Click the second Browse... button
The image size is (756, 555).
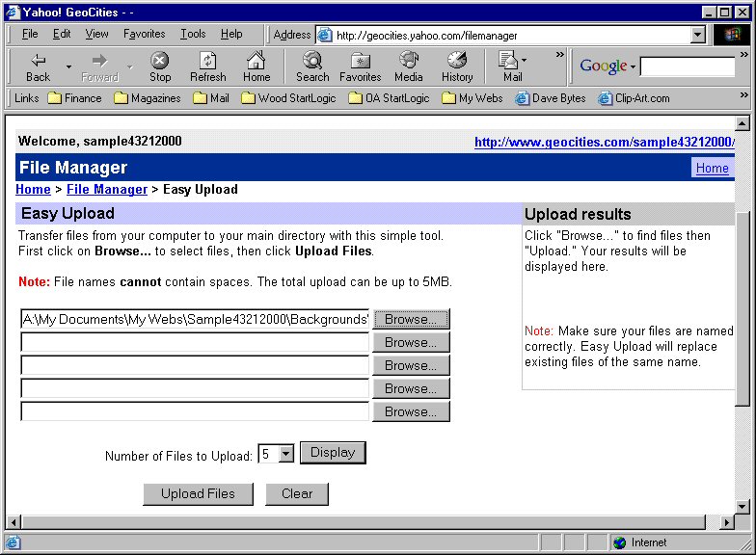tap(411, 342)
